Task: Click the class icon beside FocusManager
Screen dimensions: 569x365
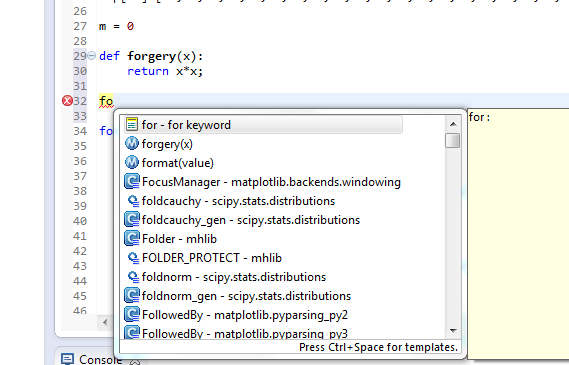Action: pos(132,181)
